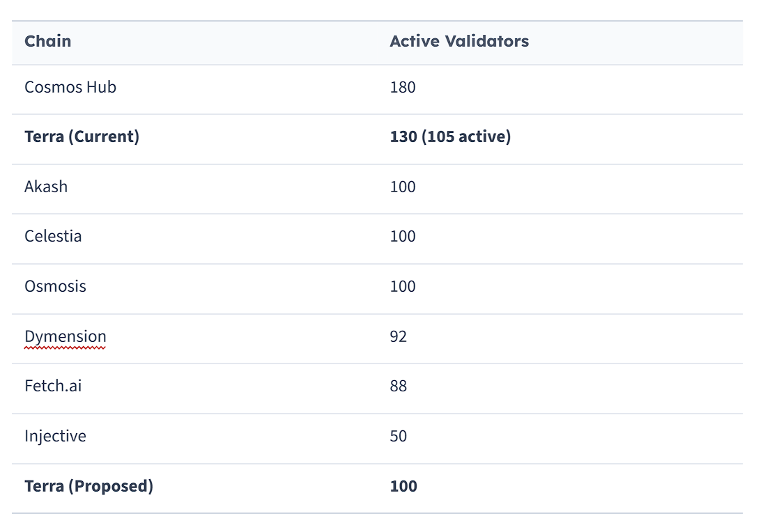The width and height of the screenshot is (763, 532).
Task: Select Dymension's validator count 92
Action: pos(398,337)
